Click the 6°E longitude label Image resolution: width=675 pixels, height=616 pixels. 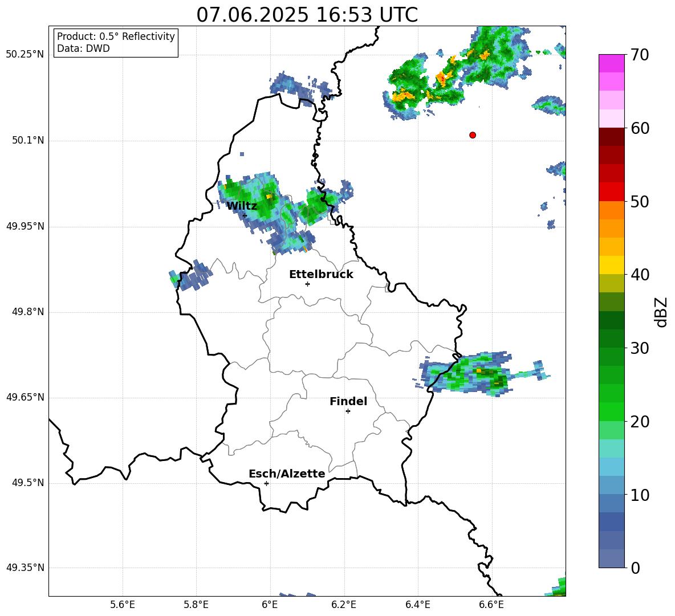pos(270,605)
